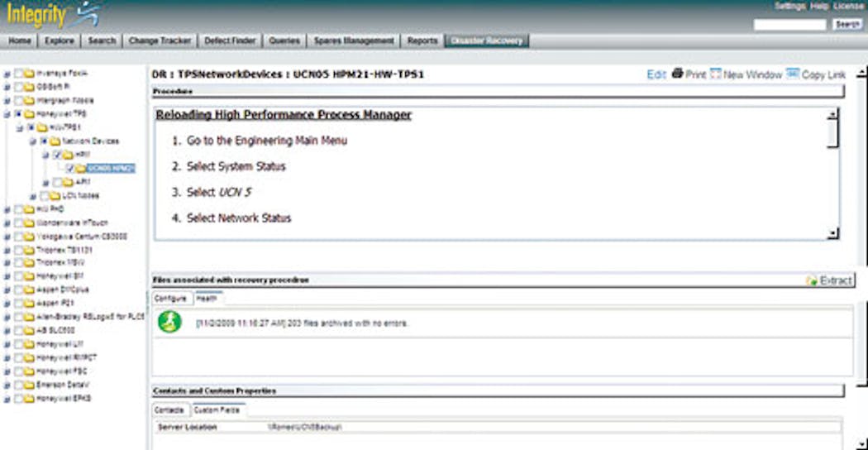
Task: Click the header search input field
Action: (x=790, y=24)
